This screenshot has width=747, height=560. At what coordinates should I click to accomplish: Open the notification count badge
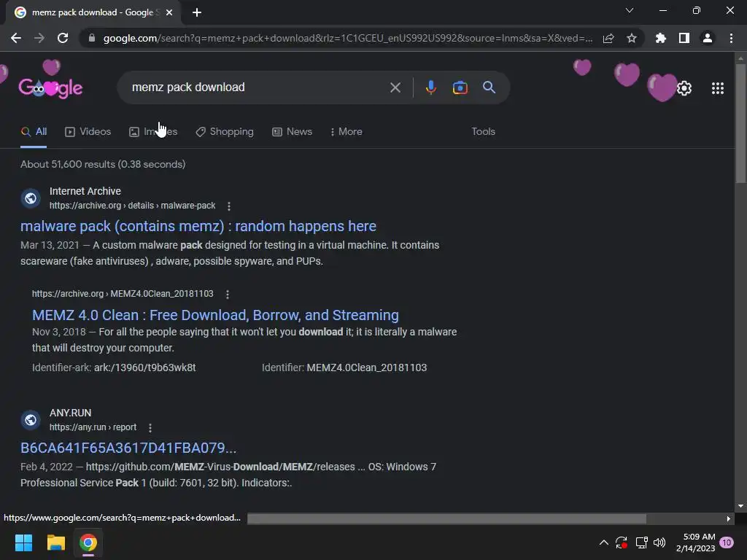[727, 542]
